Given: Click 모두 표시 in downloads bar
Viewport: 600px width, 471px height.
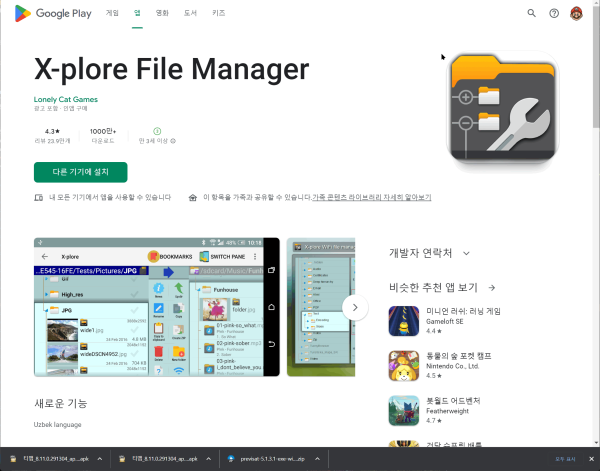Looking at the screenshot, I should coord(565,459).
